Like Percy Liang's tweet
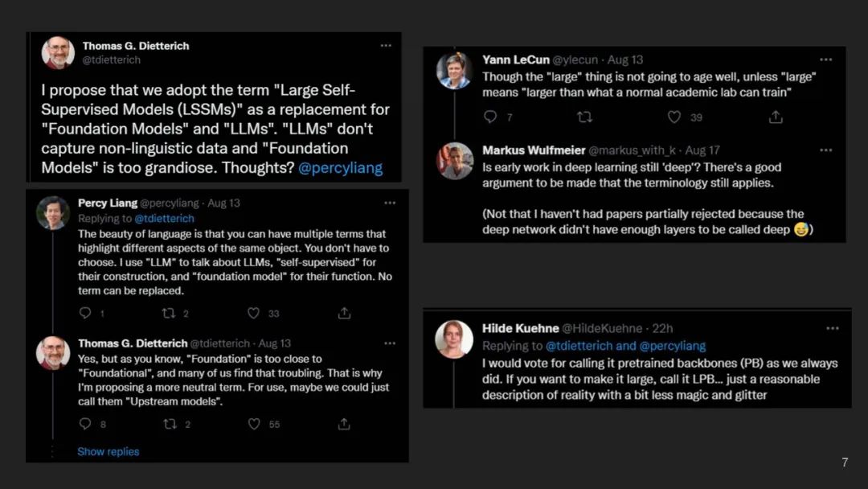 point(254,313)
